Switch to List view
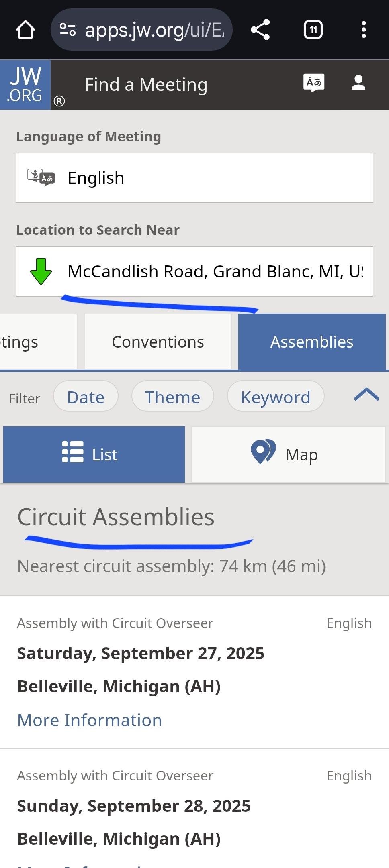 pyautogui.click(x=94, y=454)
